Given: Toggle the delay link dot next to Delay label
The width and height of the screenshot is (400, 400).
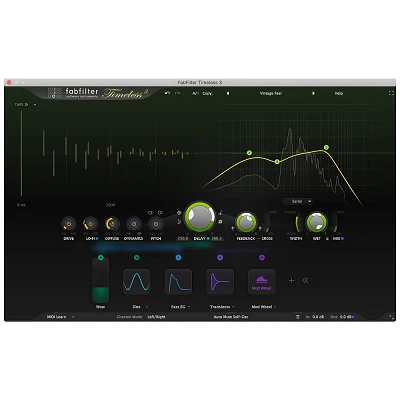Looking at the screenshot, I should pyautogui.click(x=208, y=238).
